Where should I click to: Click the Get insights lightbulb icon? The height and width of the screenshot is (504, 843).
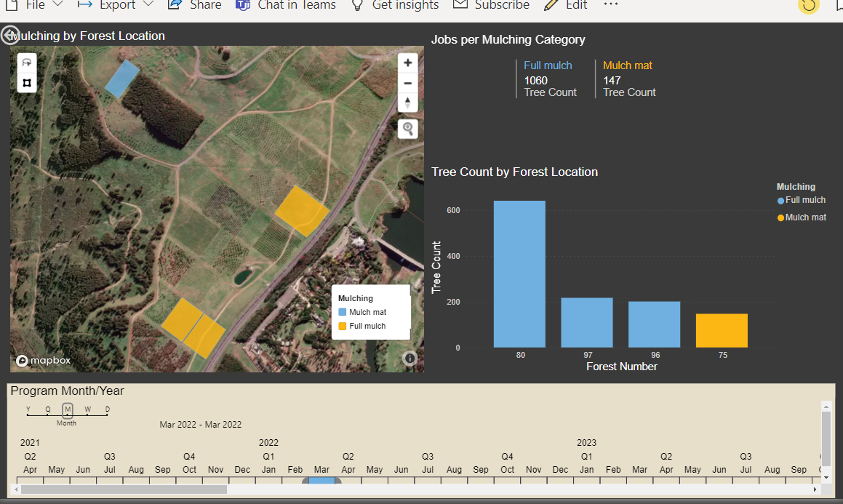coord(357,5)
